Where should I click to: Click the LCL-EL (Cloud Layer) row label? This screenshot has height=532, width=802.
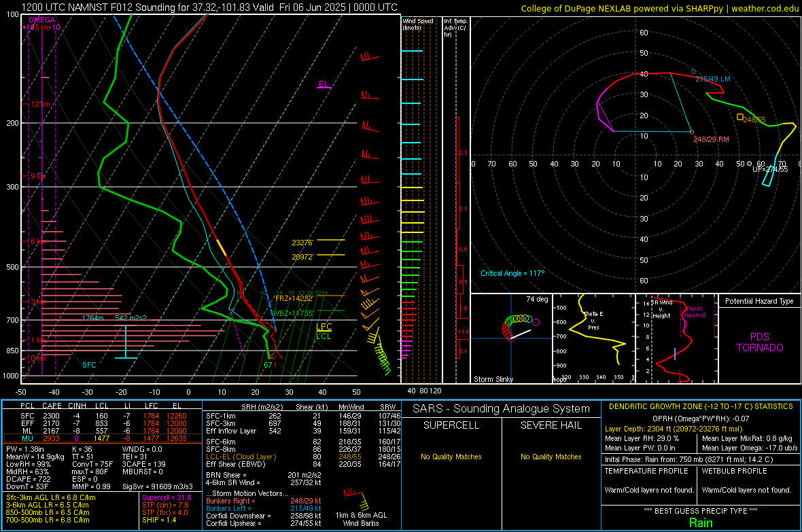(241, 457)
